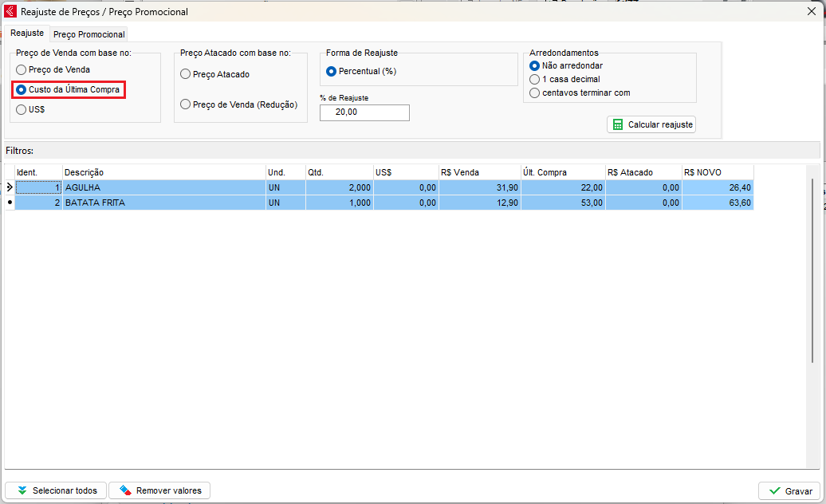Click the row marker dot beside BATATA FRITA
Image resolution: width=826 pixels, height=504 pixels.
(10, 203)
